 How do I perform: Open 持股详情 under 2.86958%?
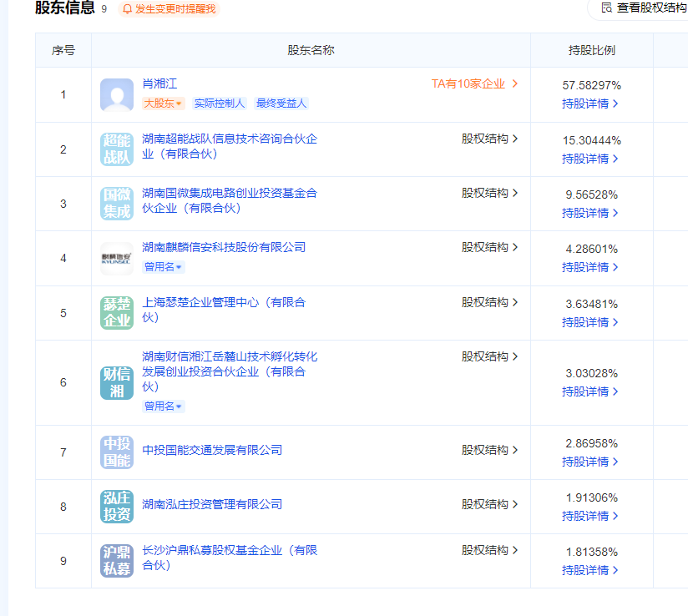[589, 462]
